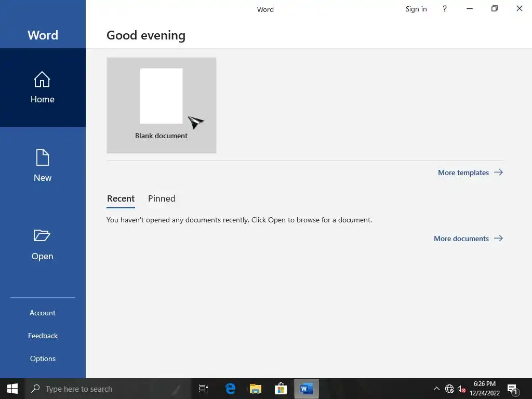
Task: Switch to the Recent tab
Action: click(x=121, y=198)
